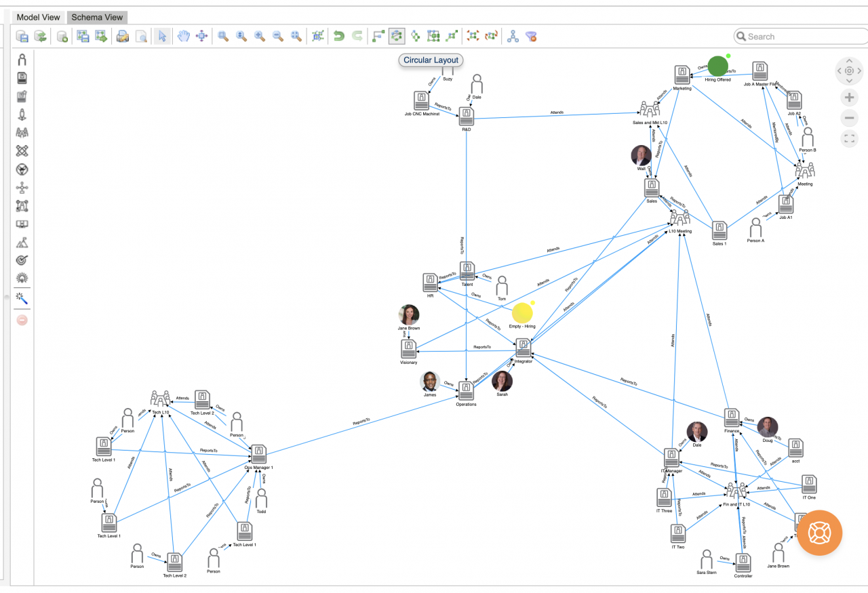This screenshot has height=593, width=868.
Task: Select the target goal icon in sidebar
Action: coord(22,260)
